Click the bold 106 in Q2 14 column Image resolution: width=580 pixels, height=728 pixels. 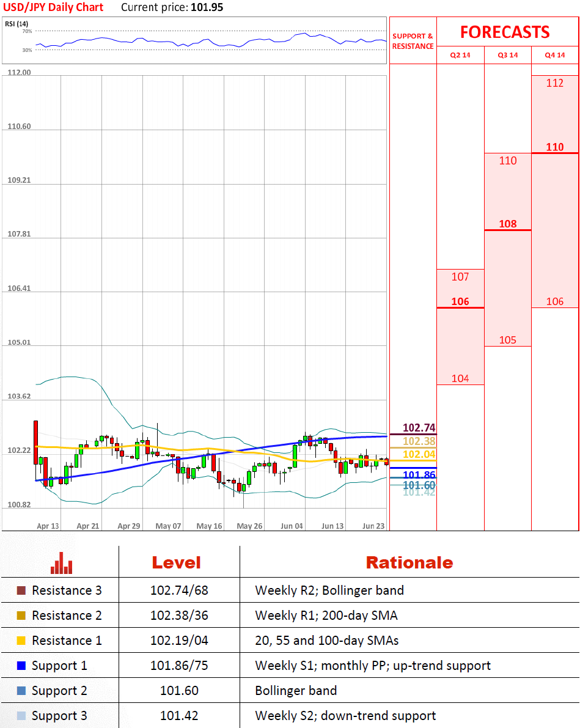click(x=460, y=301)
